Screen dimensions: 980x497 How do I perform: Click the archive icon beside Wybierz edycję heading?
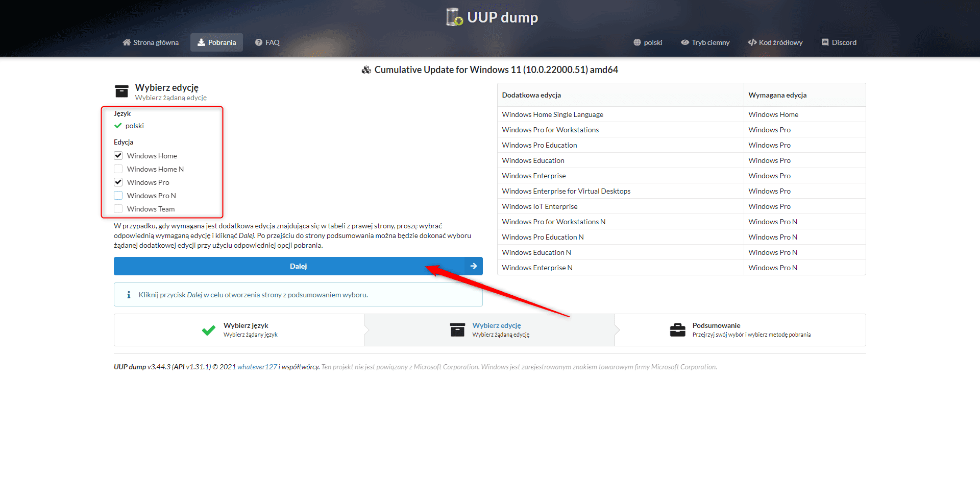click(121, 91)
